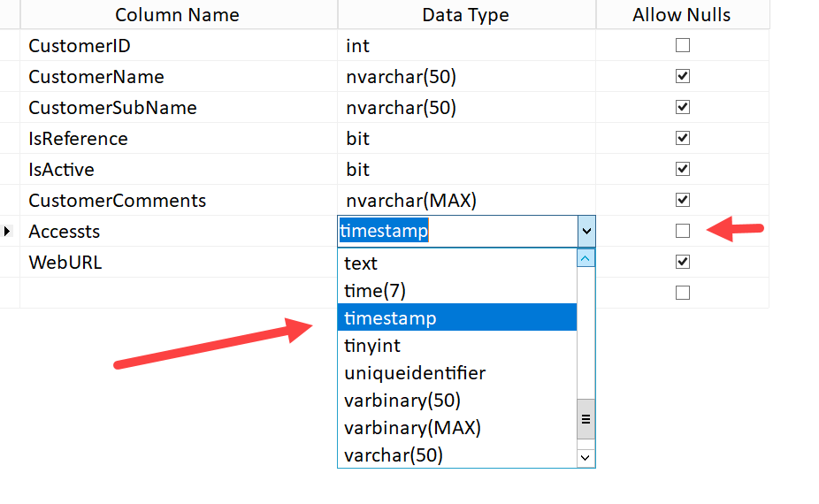819x504 pixels.
Task: Select row via Accessts row indicator arrow
Action: [x=7, y=231]
